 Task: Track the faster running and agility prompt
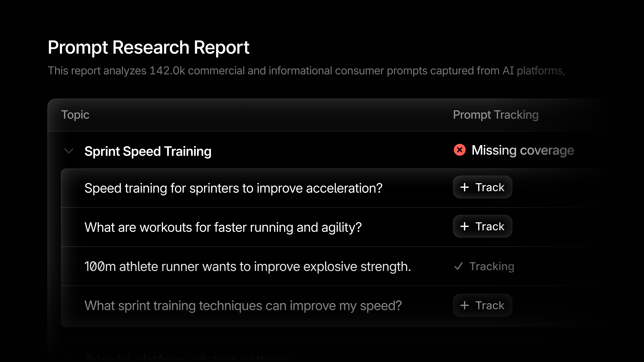pos(483,226)
